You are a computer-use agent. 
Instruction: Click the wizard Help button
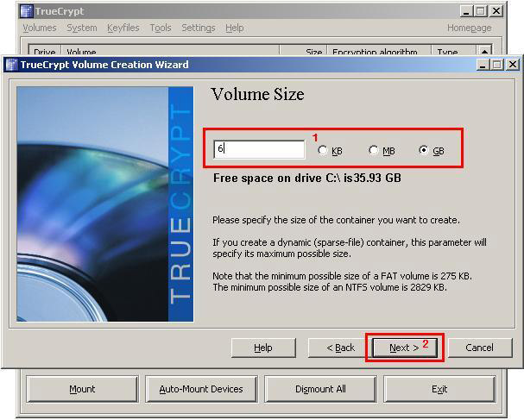coord(263,348)
